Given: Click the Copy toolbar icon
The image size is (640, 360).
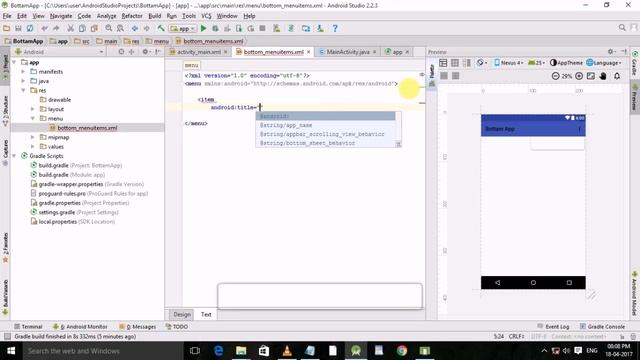Looking at the screenshot, I should point(82,29).
